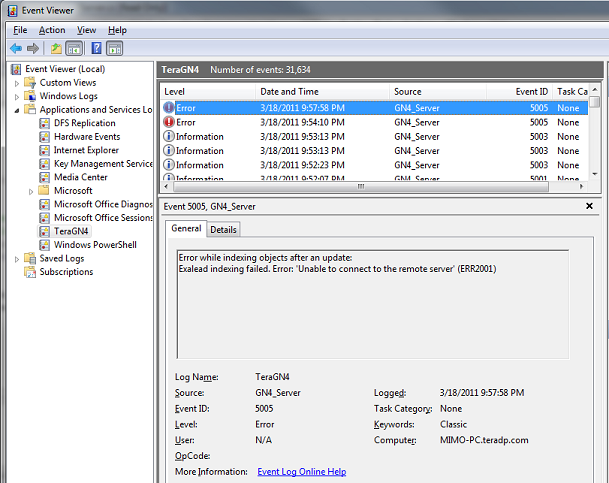
Task: Click the Subscriptions icon in tree
Action: coord(30,272)
